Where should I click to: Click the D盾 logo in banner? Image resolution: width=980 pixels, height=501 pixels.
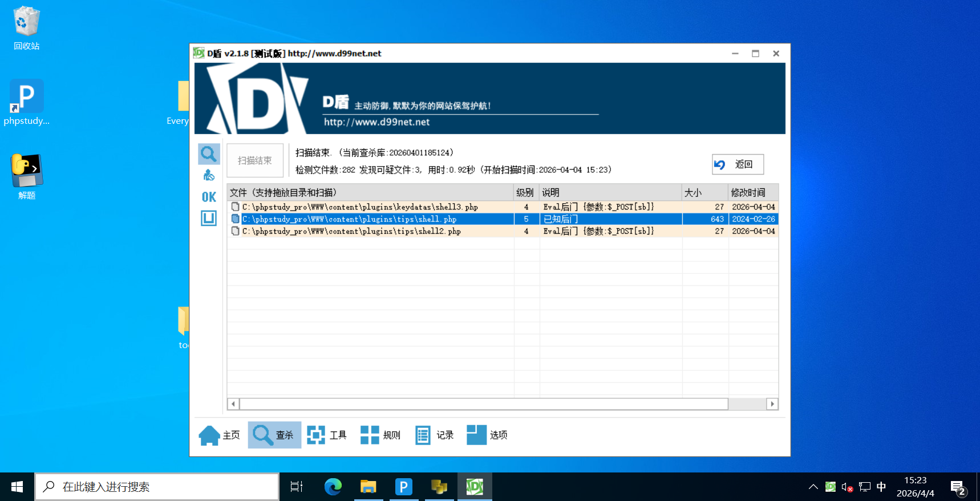(x=257, y=98)
